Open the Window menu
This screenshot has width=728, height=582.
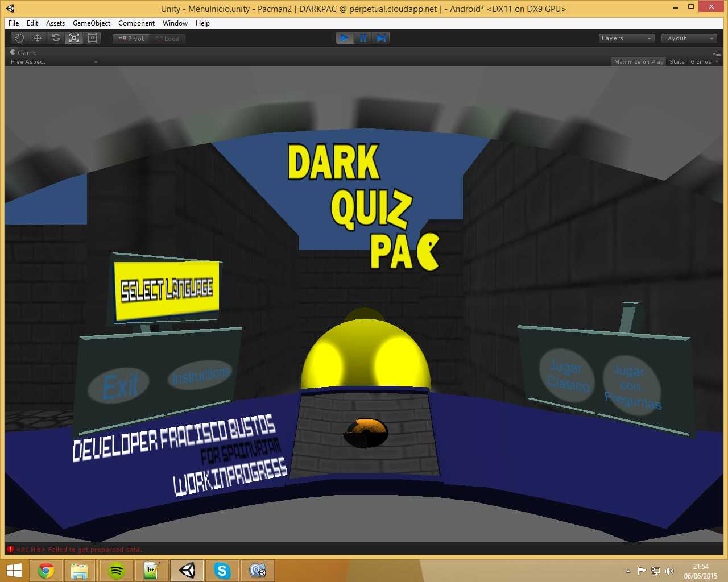click(x=175, y=23)
